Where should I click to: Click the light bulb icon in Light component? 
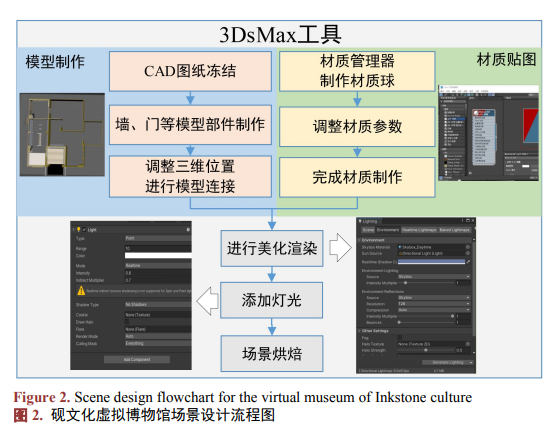pos(79,230)
